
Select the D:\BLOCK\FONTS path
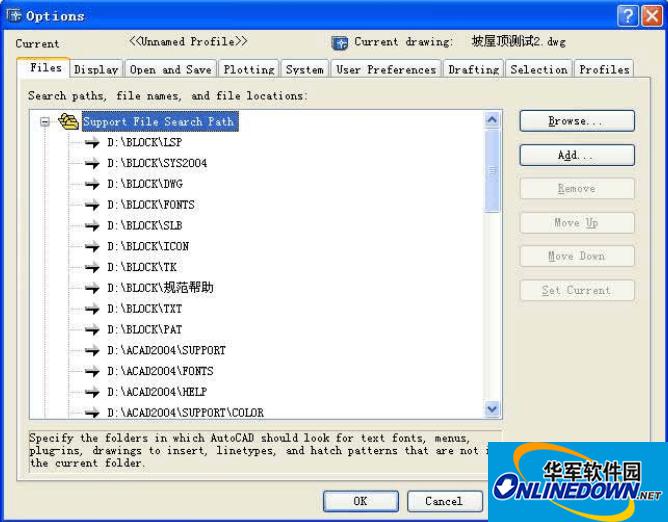[151, 205]
